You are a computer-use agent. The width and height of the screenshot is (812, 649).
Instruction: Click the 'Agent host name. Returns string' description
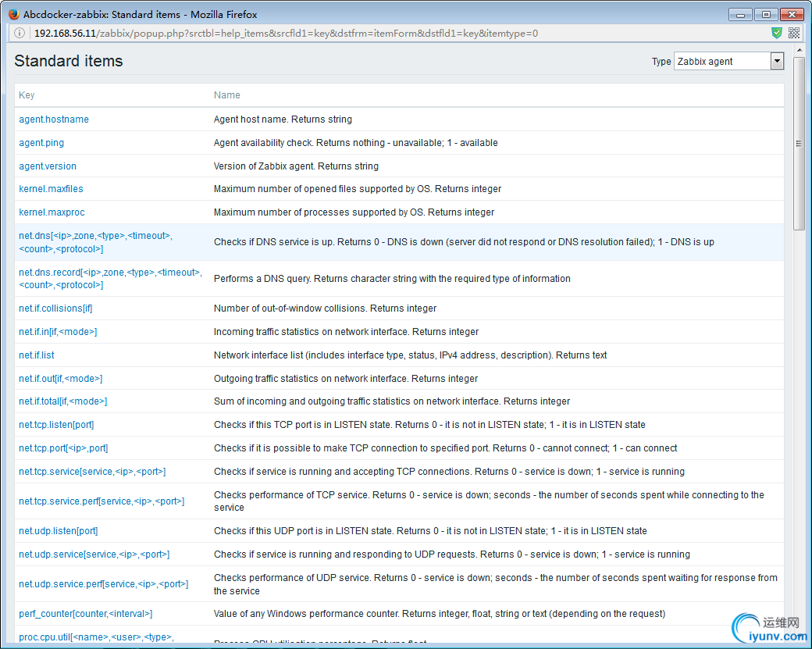[283, 119]
